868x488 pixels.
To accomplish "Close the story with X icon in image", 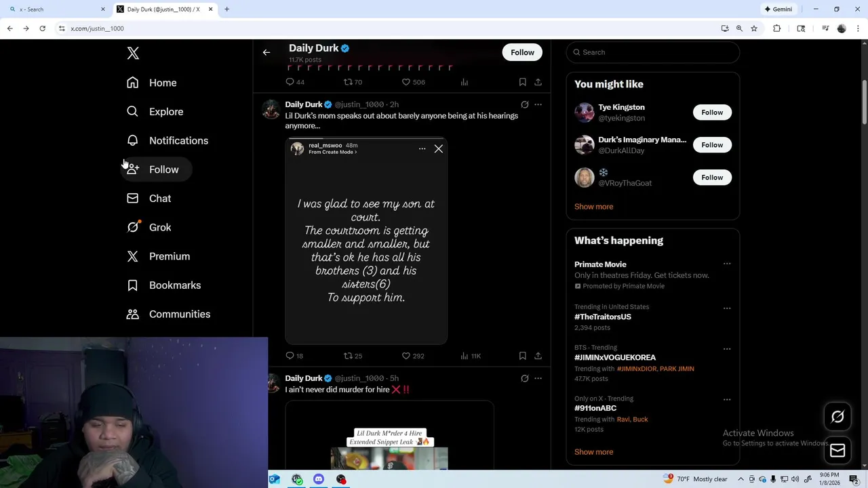I will 439,148.
